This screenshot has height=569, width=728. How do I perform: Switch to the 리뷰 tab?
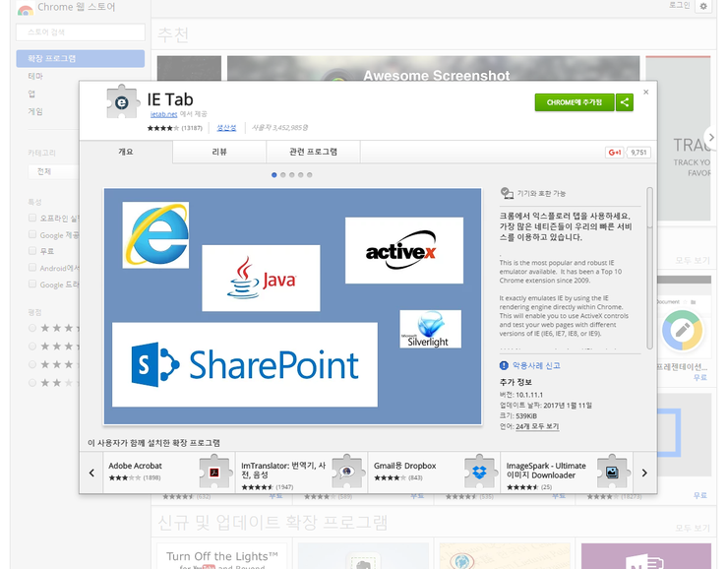(219, 152)
